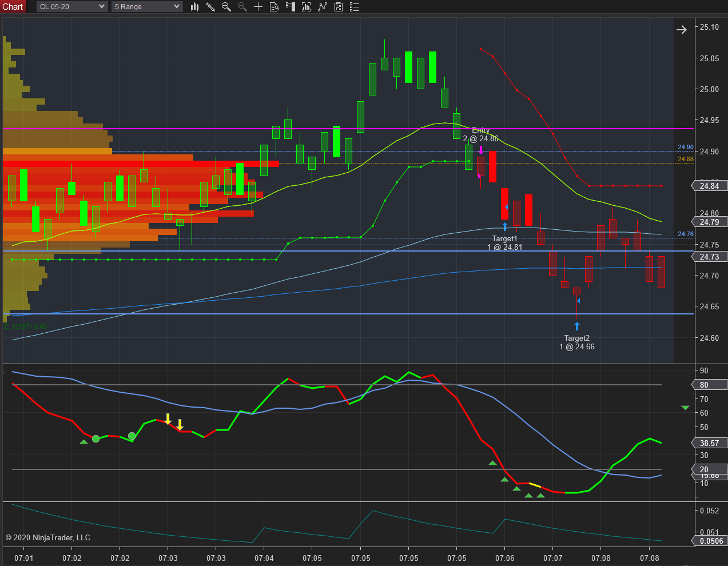
Task: Select the drawing tools pencil icon
Action: (210, 7)
